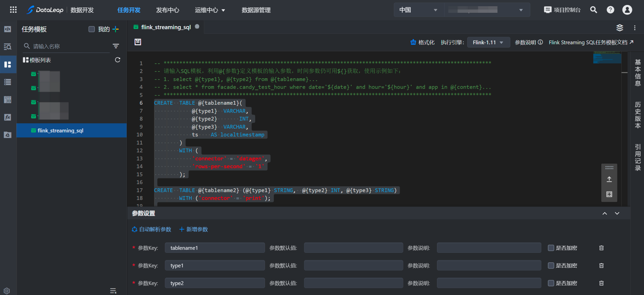Refresh the template list
The height and width of the screenshot is (295, 644).
coord(118,60)
